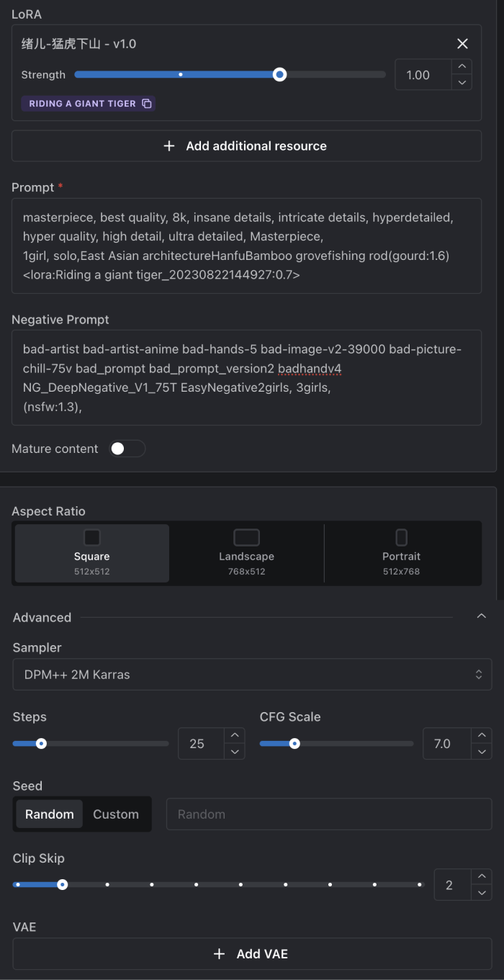504x980 pixels.
Task: Increase Steps value with up arrow
Action: pos(235,735)
